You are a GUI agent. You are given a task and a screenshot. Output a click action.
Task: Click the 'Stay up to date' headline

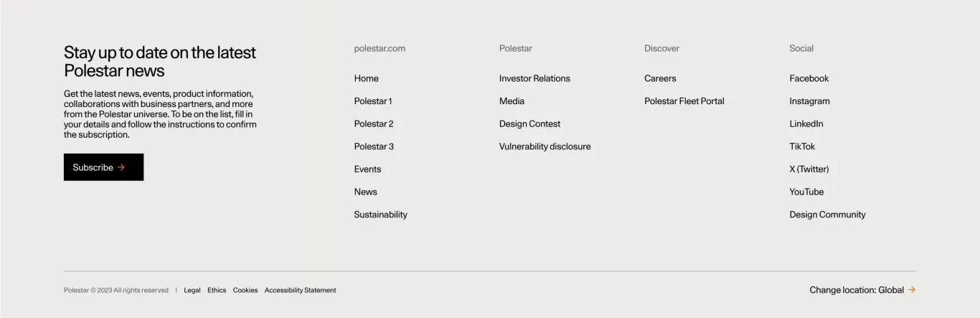tap(159, 62)
